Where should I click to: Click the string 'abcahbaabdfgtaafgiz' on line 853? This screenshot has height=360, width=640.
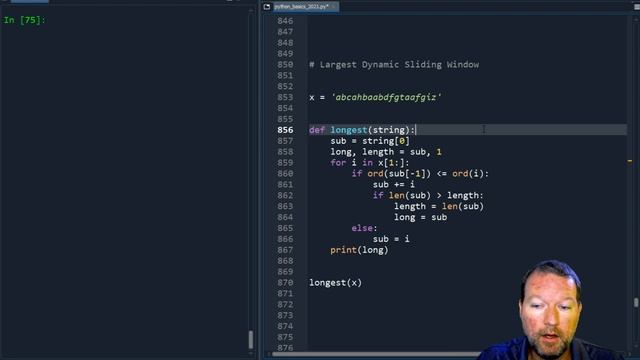386,98
